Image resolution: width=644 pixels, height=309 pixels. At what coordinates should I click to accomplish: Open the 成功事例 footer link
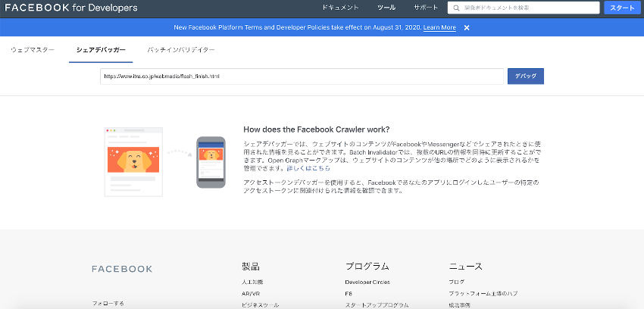tap(460, 305)
